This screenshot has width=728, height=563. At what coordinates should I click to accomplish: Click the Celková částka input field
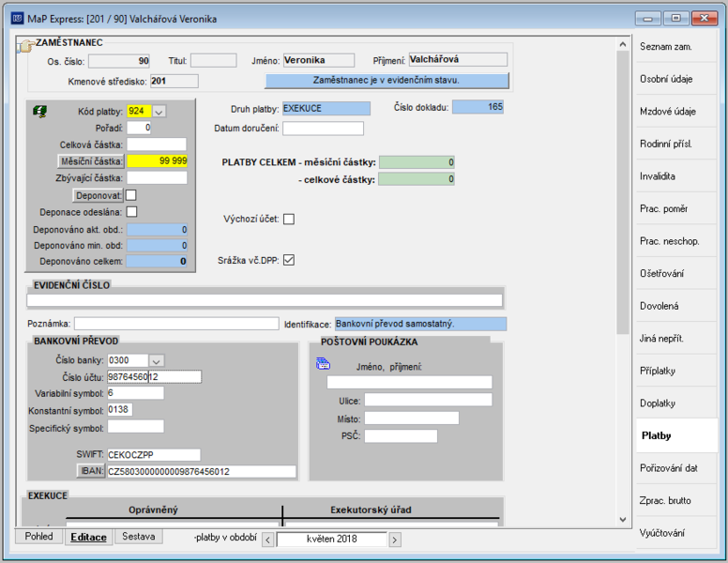[157, 145]
